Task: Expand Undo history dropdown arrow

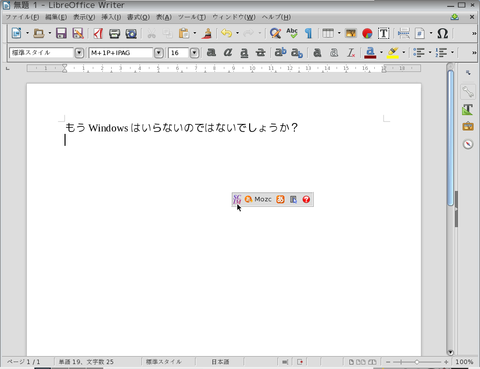Action: (x=237, y=33)
